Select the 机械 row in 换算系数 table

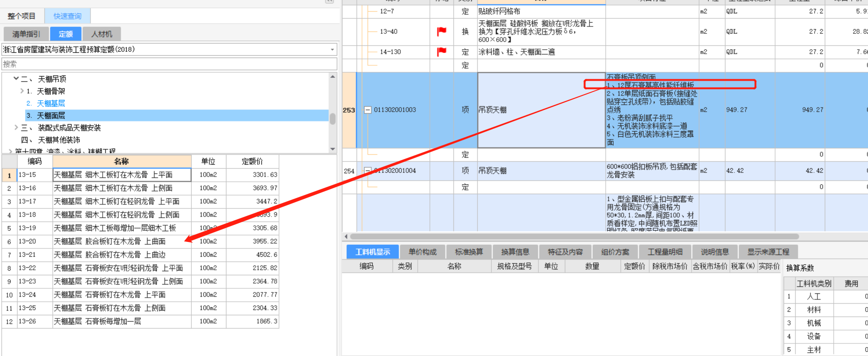(826, 323)
